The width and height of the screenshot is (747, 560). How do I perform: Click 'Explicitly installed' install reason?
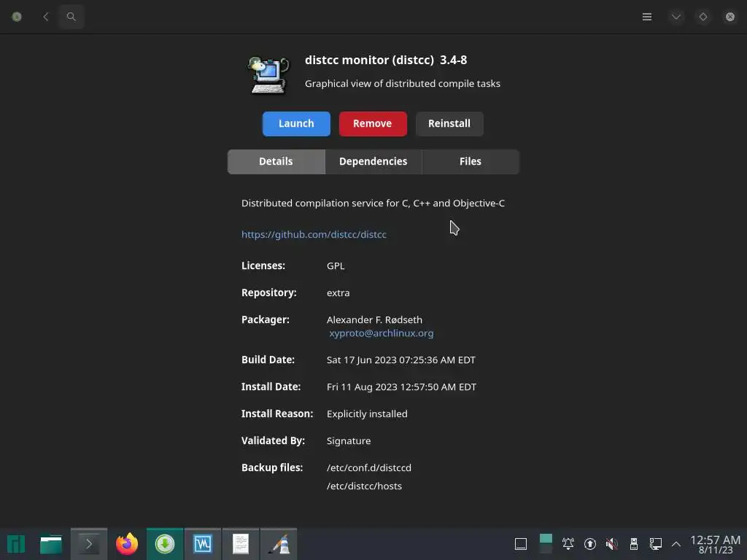[367, 414]
